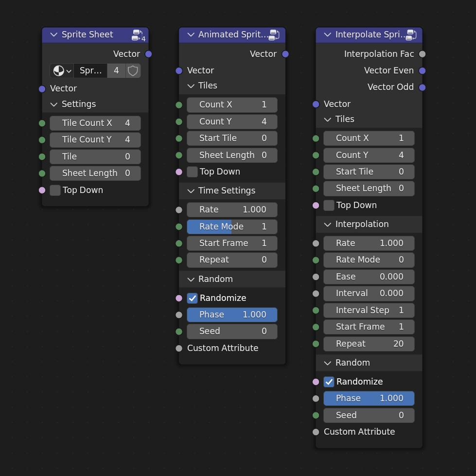Image resolution: width=476 pixels, height=476 pixels.
Task: Click Count Y field in Animated Sprite
Action: coord(232,122)
